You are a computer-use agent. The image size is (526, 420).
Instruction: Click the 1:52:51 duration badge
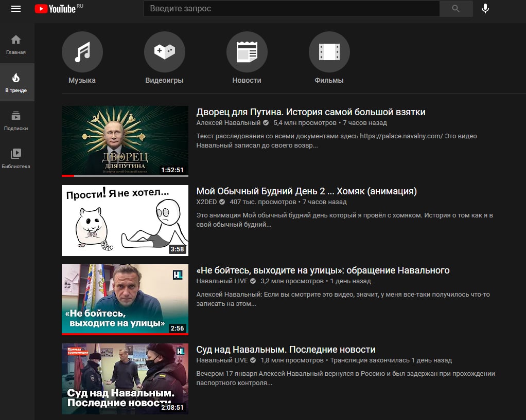coord(172,170)
